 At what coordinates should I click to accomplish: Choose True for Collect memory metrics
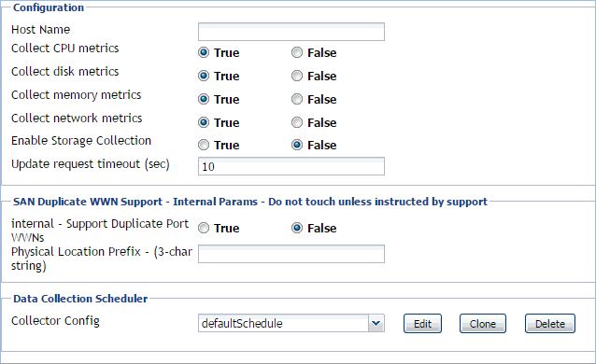[204, 99]
